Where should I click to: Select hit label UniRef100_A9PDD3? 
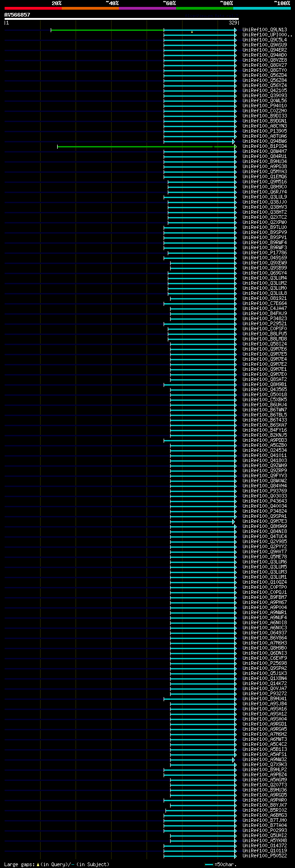tap(265, 440)
